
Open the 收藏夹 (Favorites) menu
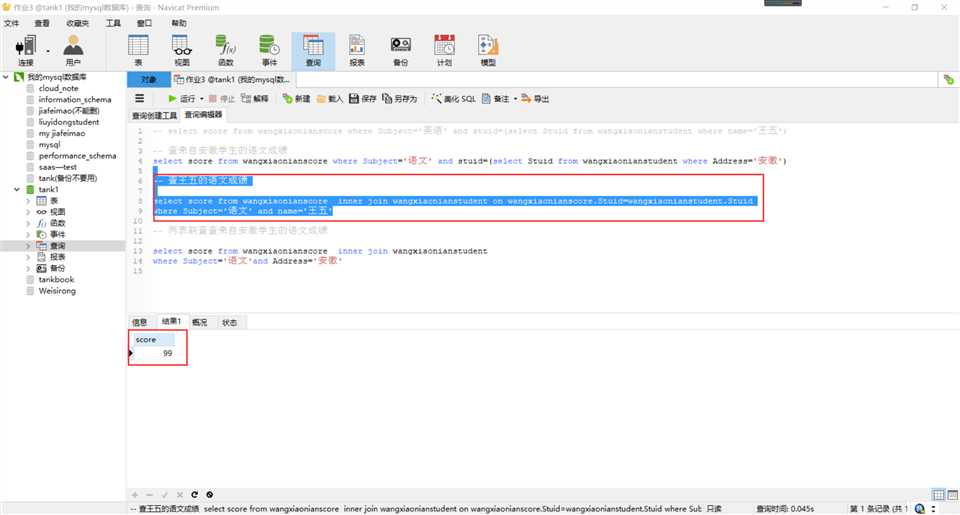click(x=77, y=23)
